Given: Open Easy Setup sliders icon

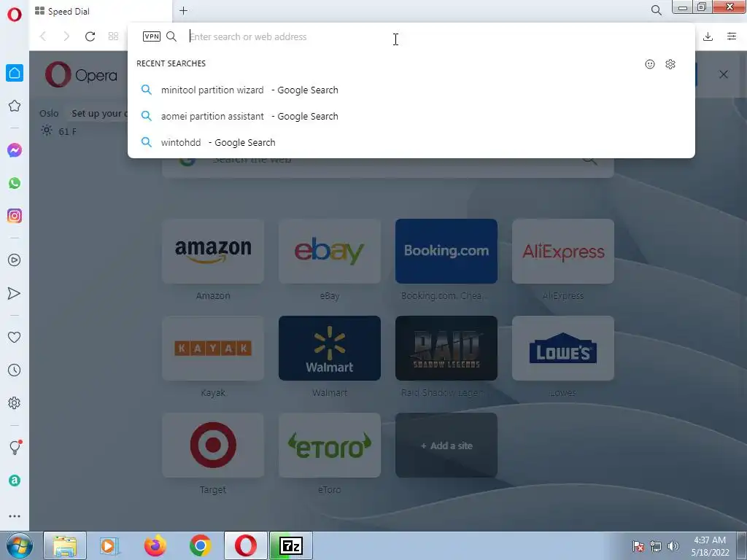Looking at the screenshot, I should tap(732, 36).
